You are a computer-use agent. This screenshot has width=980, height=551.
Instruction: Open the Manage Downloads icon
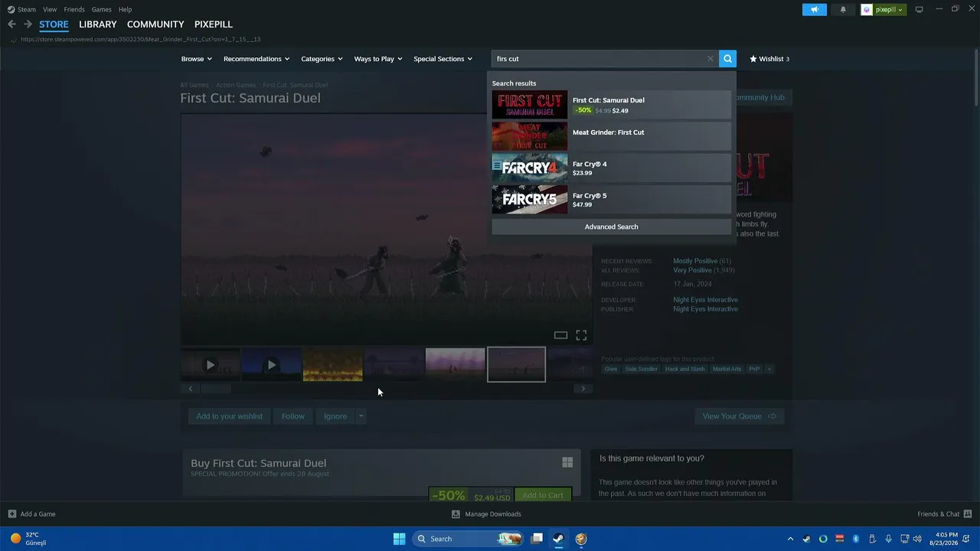tap(456, 514)
